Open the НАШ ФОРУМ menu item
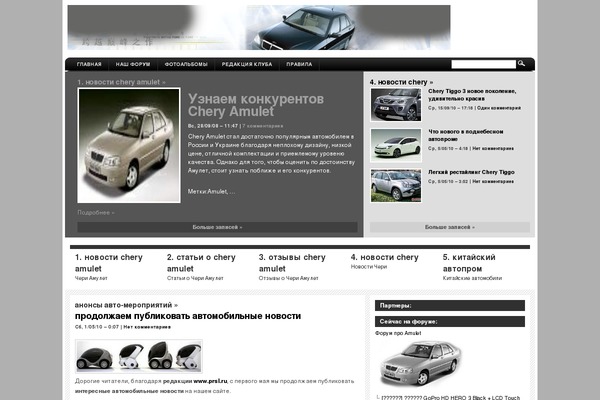The height and width of the screenshot is (400, 600). coord(133,64)
